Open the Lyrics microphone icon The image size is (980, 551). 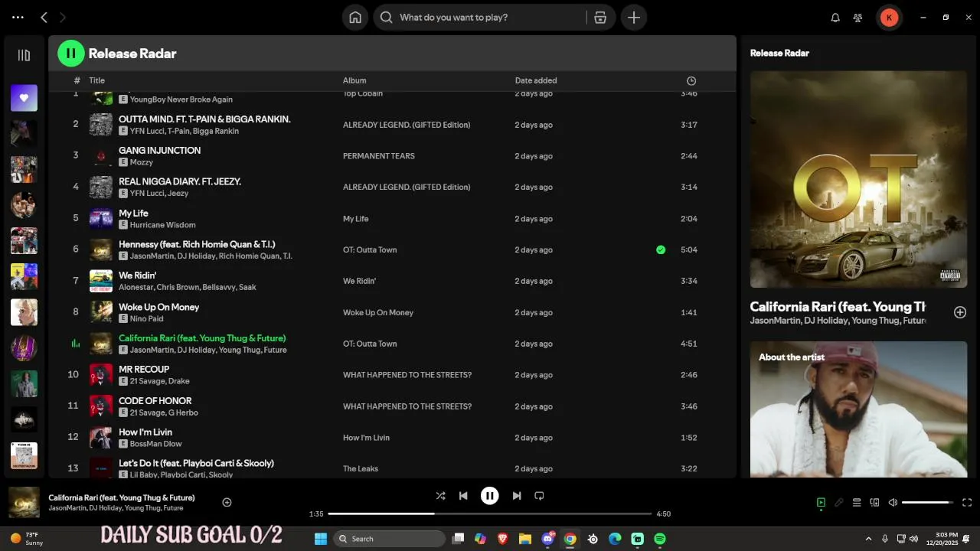[x=839, y=503]
